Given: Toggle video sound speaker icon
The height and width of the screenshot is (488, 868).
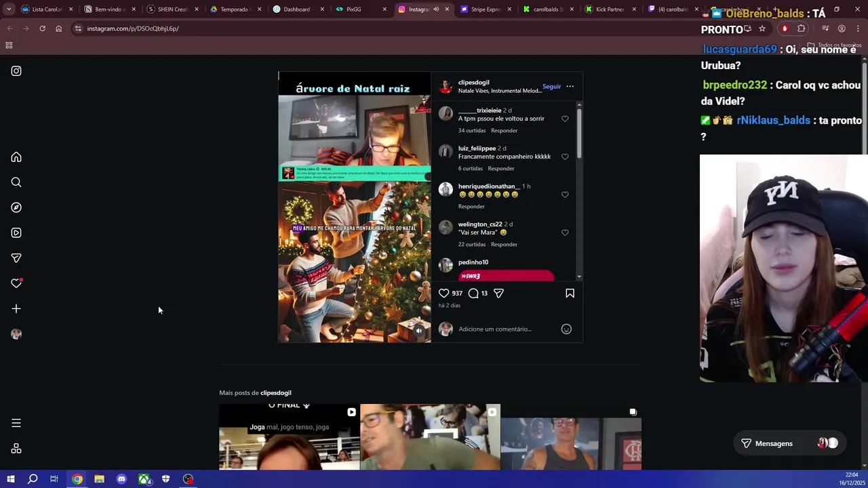Looking at the screenshot, I should (419, 331).
